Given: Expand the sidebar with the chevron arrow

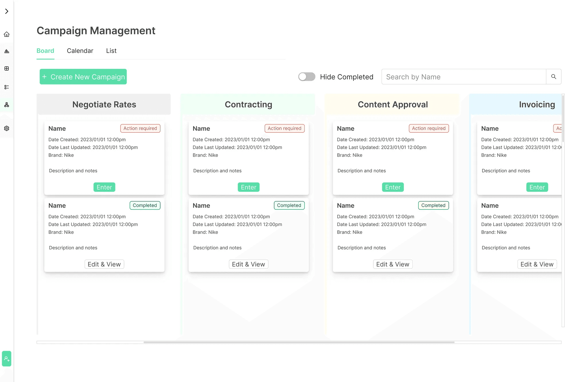Looking at the screenshot, I should (x=7, y=11).
